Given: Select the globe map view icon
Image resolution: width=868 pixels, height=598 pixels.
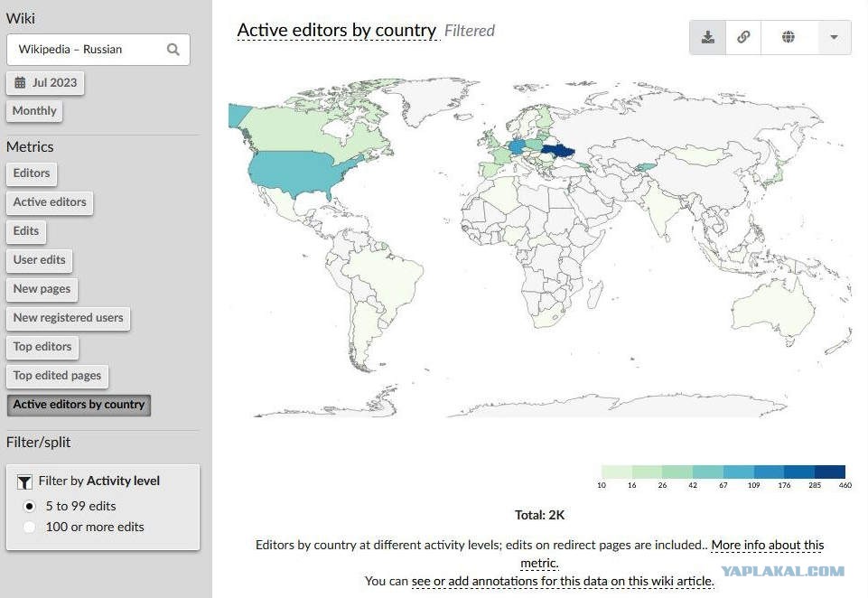Looking at the screenshot, I should [789, 37].
